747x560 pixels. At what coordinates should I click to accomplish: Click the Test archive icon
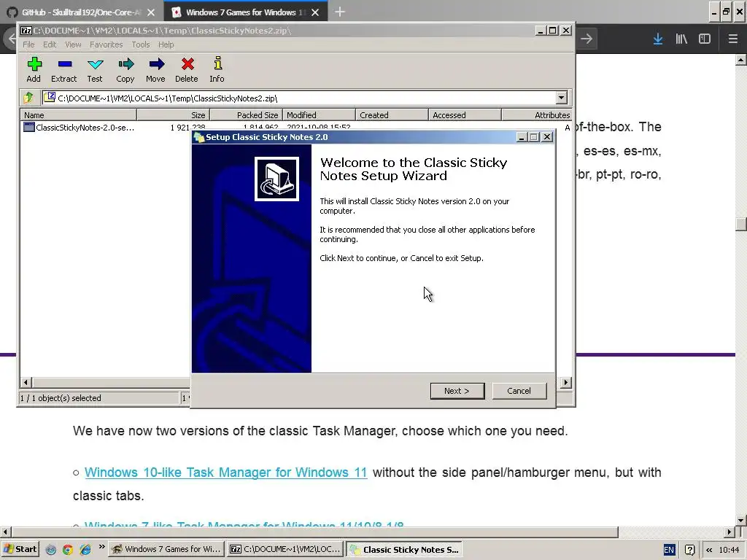95,69
